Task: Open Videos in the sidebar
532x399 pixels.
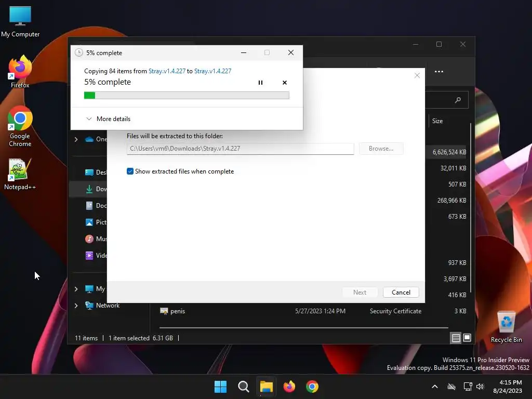Action: (96, 256)
